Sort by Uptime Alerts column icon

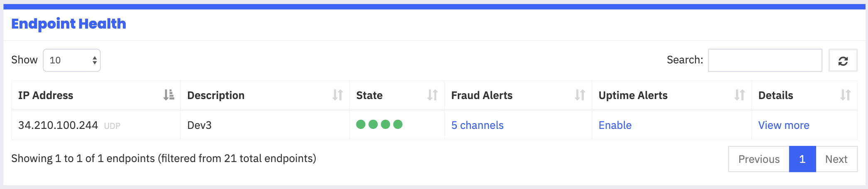[739, 95]
